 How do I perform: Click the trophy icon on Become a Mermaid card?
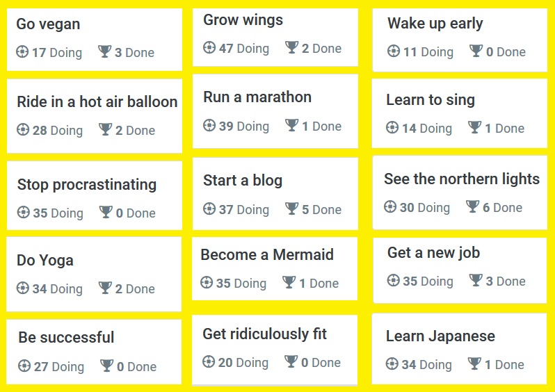coord(289,282)
